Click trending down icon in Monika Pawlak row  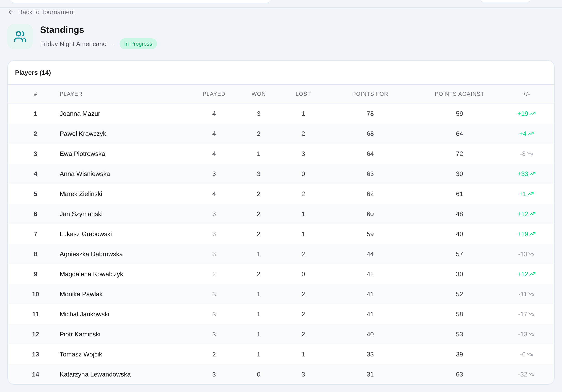pyautogui.click(x=532, y=294)
